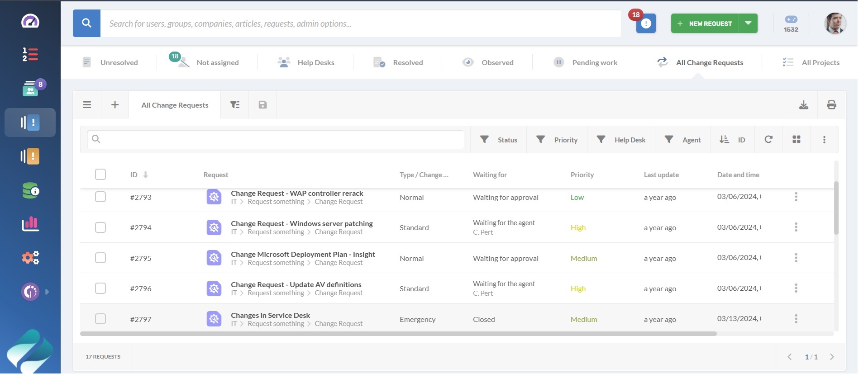
Task: Click the blue search magnifier button
Action: (86, 24)
